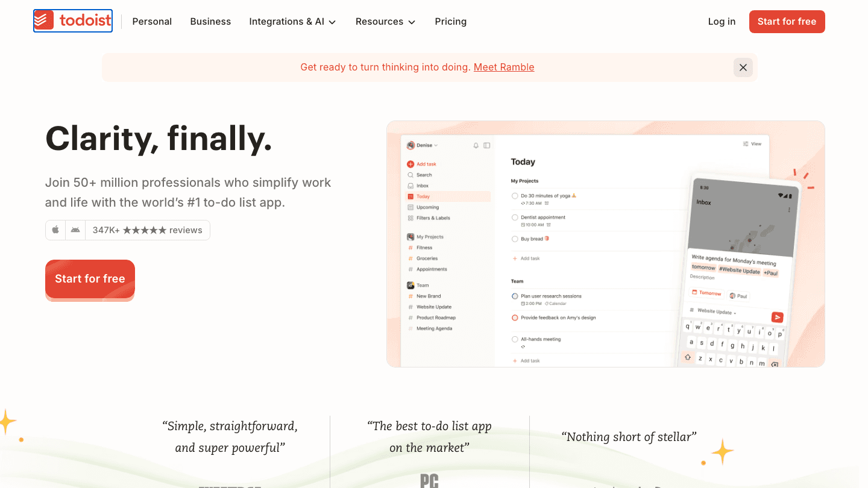Expand the Resources dropdown menu
Screen dimensions: 868x488
tap(385, 22)
